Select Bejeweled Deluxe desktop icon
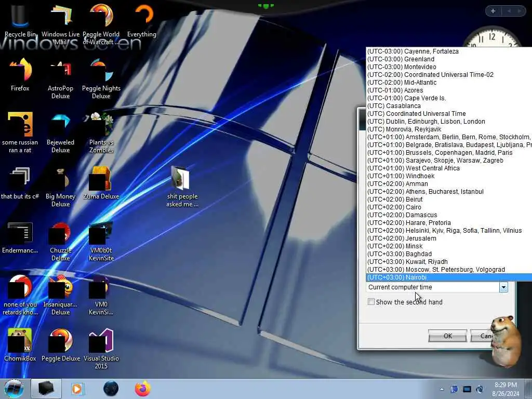Image resolution: width=532 pixels, height=399 pixels. pyautogui.click(x=60, y=132)
